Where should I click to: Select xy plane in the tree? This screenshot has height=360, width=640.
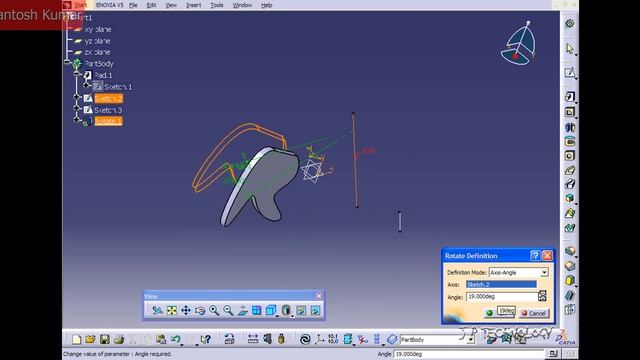(98, 29)
